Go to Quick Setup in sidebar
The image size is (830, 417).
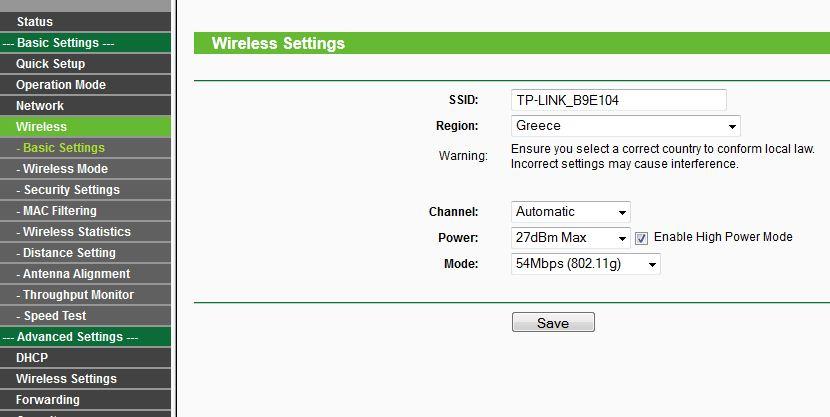(x=85, y=64)
